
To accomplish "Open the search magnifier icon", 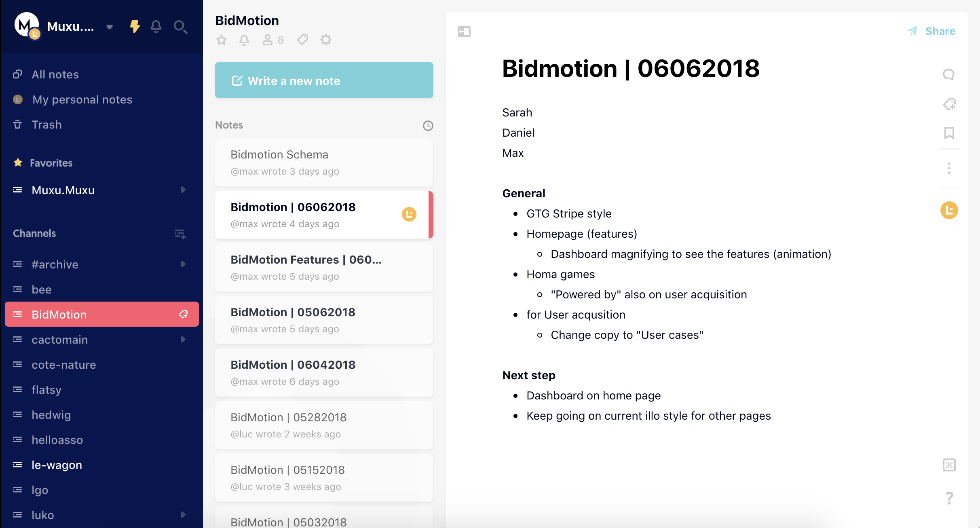I will [180, 27].
